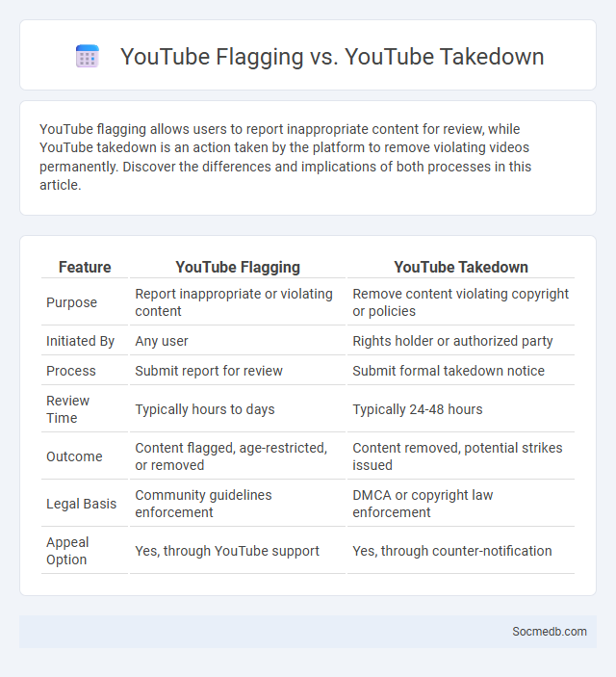The height and width of the screenshot is (677, 616).
Task: Click 'Typically 24-48 hours' cell
Action: pyautogui.click(x=461, y=409)
